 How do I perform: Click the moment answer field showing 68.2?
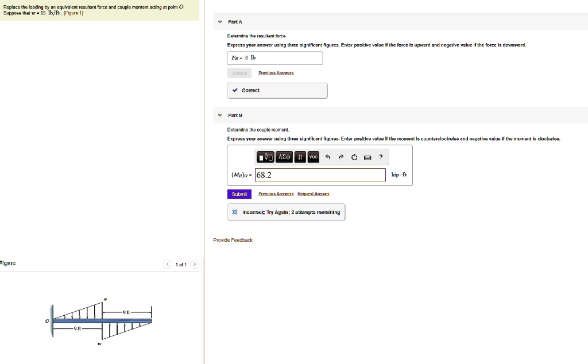point(320,175)
